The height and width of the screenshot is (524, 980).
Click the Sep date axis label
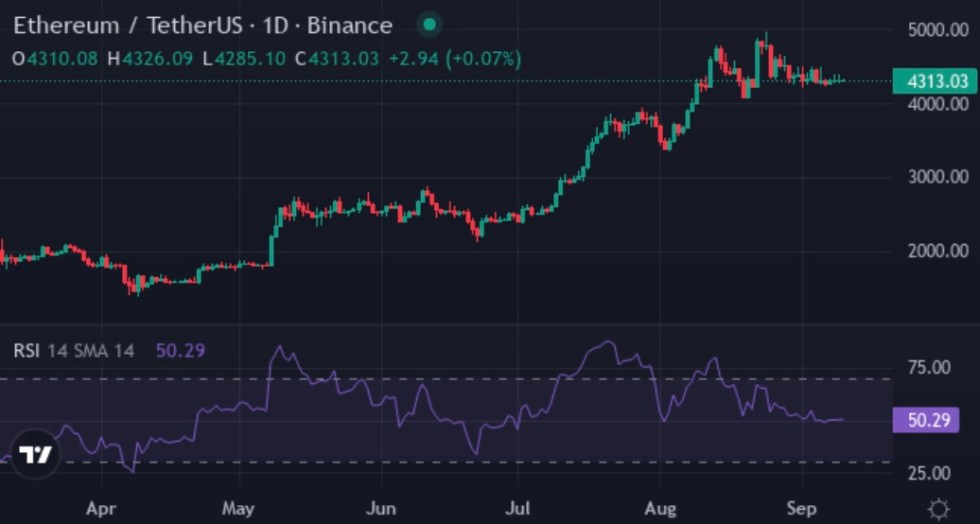(x=801, y=509)
